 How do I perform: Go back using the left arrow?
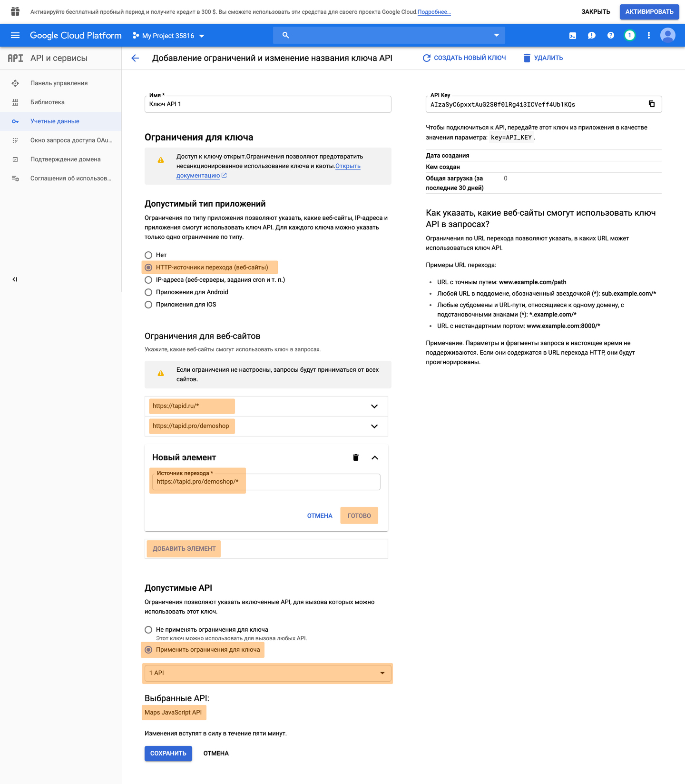point(135,58)
